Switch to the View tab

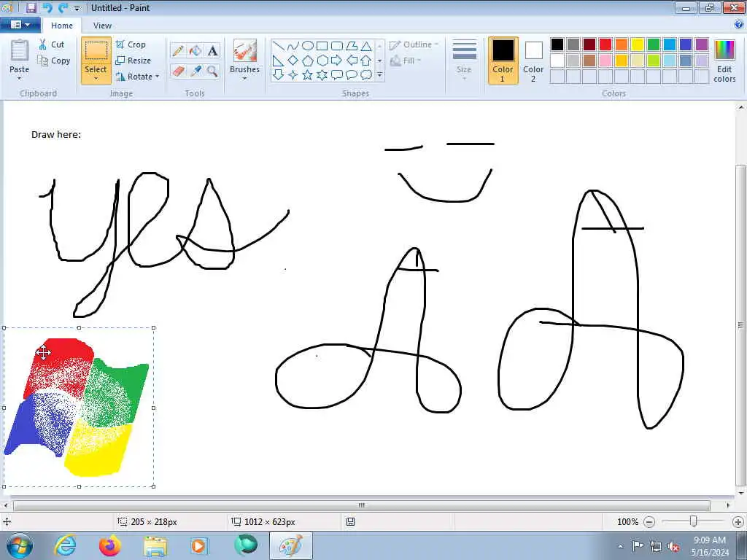[x=102, y=26]
